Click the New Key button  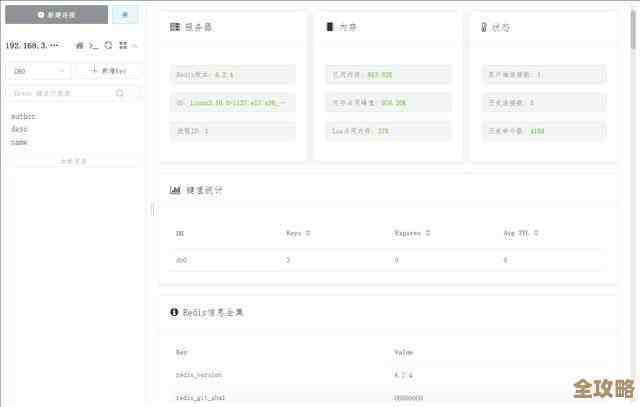[108, 71]
